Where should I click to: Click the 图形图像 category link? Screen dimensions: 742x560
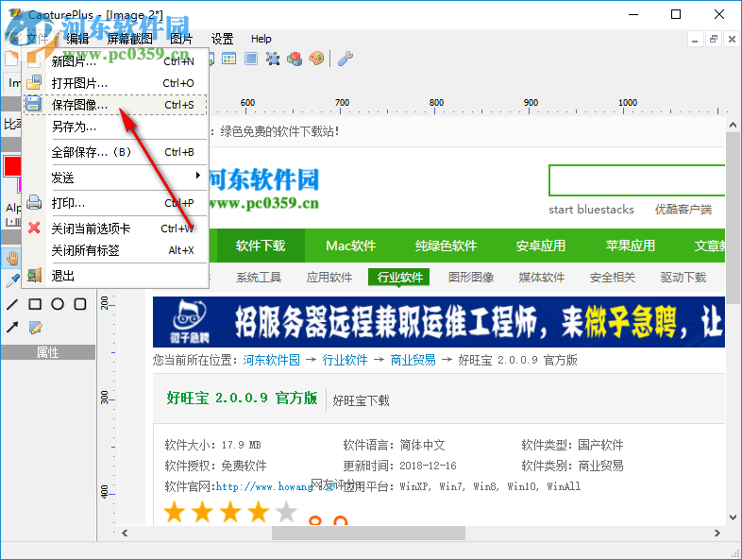click(471, 277)
